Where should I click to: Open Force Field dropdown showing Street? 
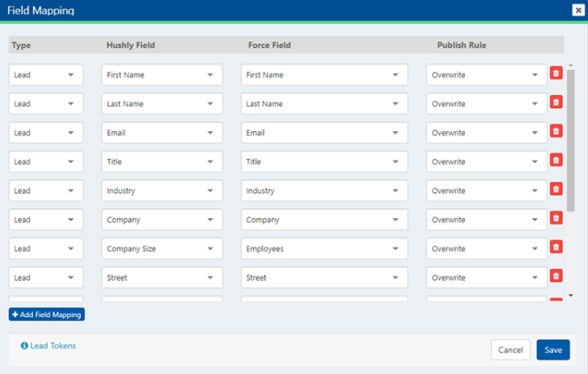324,277
